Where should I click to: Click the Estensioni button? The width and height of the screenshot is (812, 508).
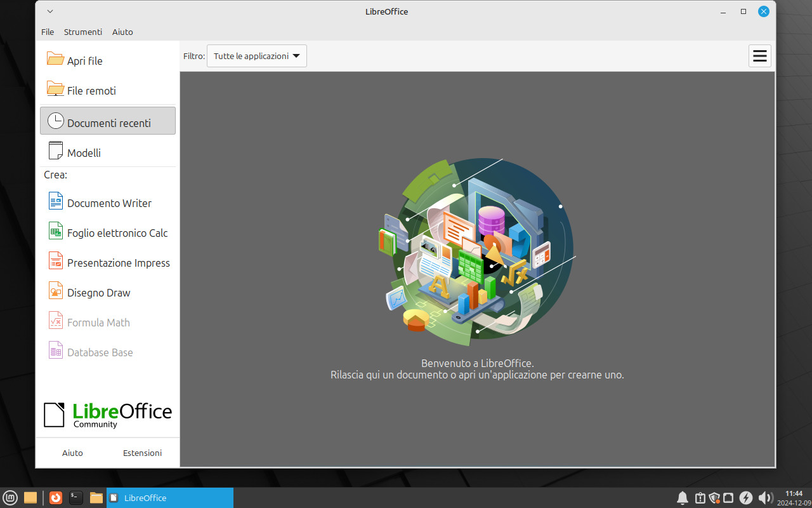point(142,453)
